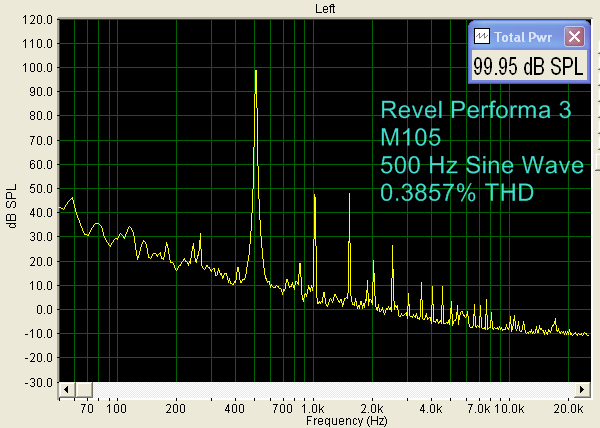Click the 120.0 y-axis tick label
Viewport: 600px width, 428px height.
[x=37, y=20]
